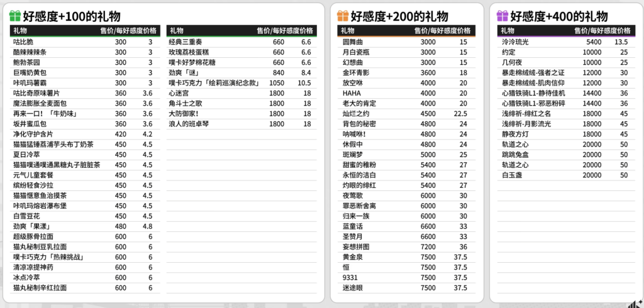This screenshot has height=308, width=644.
Task: Click the 灿烂之约 gift name
Action: pyautogui.click(x=356, y=114)
